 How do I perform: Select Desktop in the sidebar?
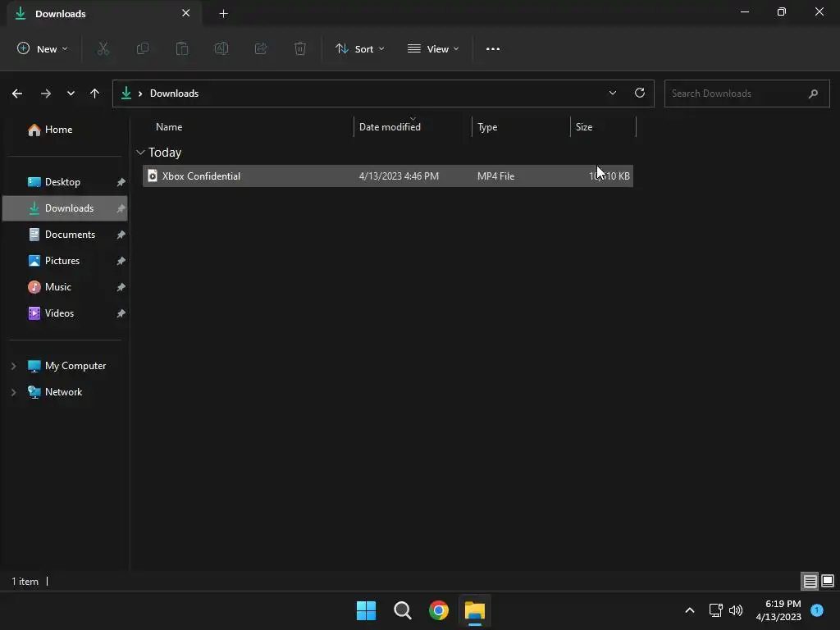point(62,182)
